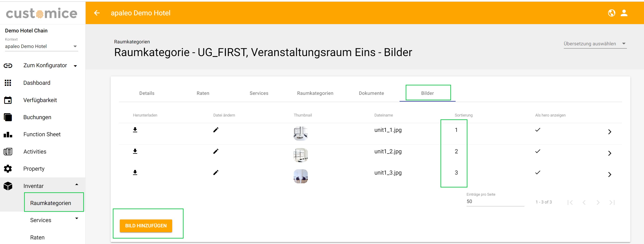Click the Dateiname column header
644x244 pixels.
[x=384, y=115]
